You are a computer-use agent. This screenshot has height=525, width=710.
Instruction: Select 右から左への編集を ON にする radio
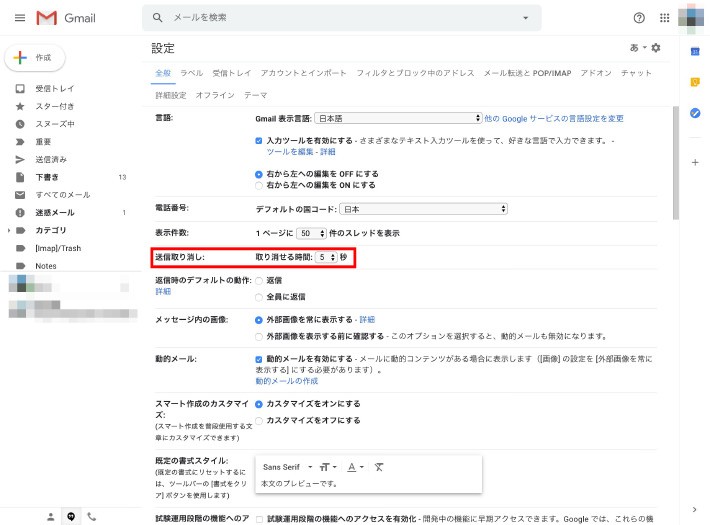[x=259, y=185]
